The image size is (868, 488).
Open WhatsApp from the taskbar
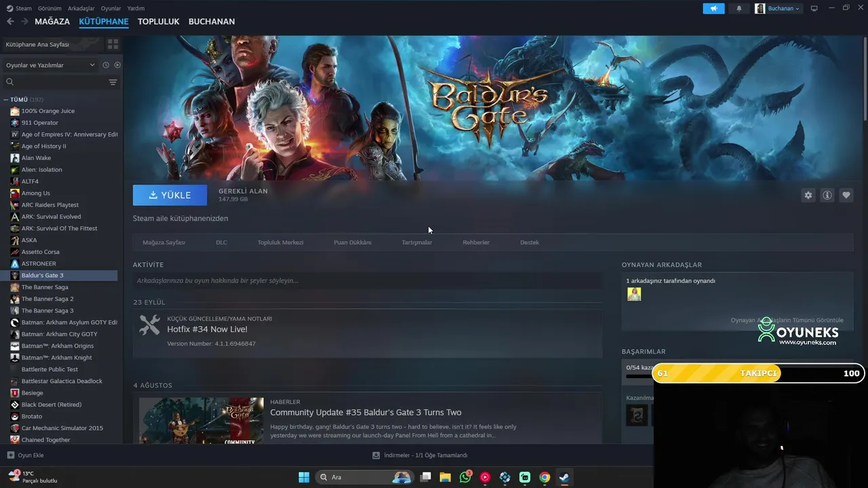tap(465, 477)
